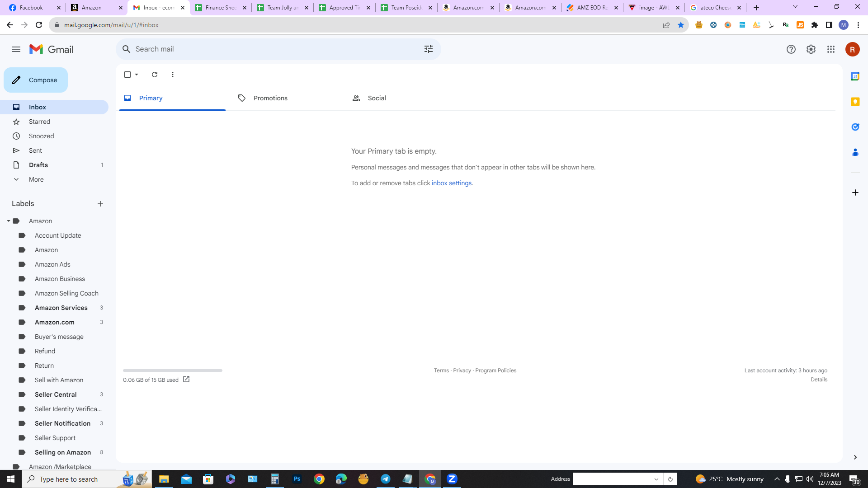Switch to the Primary tab
The height and width of the screenshot is (488, 868).
pos(172,98)
